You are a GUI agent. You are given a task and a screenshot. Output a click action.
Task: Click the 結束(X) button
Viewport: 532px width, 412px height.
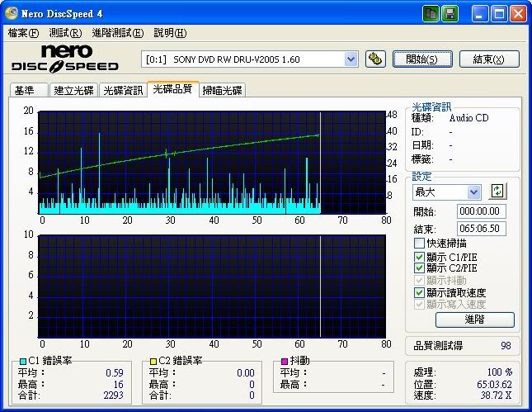pyautogui.click(x=489, y=59)
